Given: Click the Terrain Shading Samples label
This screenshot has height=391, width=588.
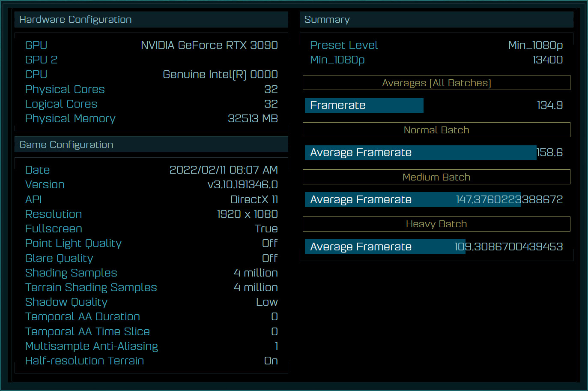Looking at the screenshot, I should click(91, 287).
